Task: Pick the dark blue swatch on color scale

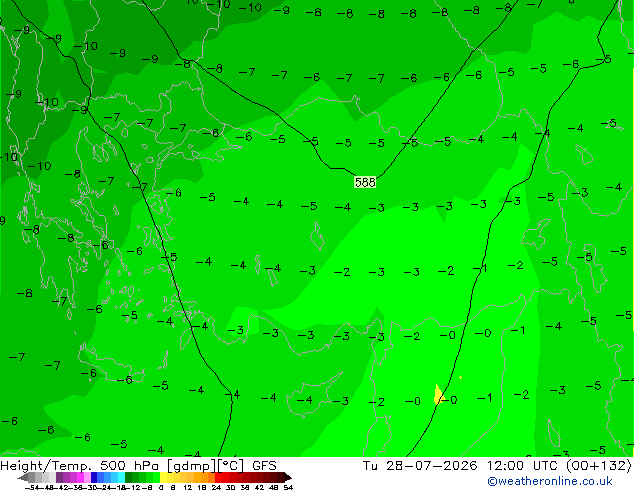Action: coord(94,477)
